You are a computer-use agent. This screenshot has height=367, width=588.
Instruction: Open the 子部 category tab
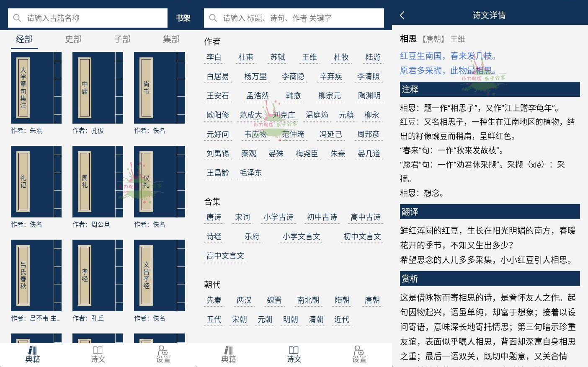pos(122,39)
